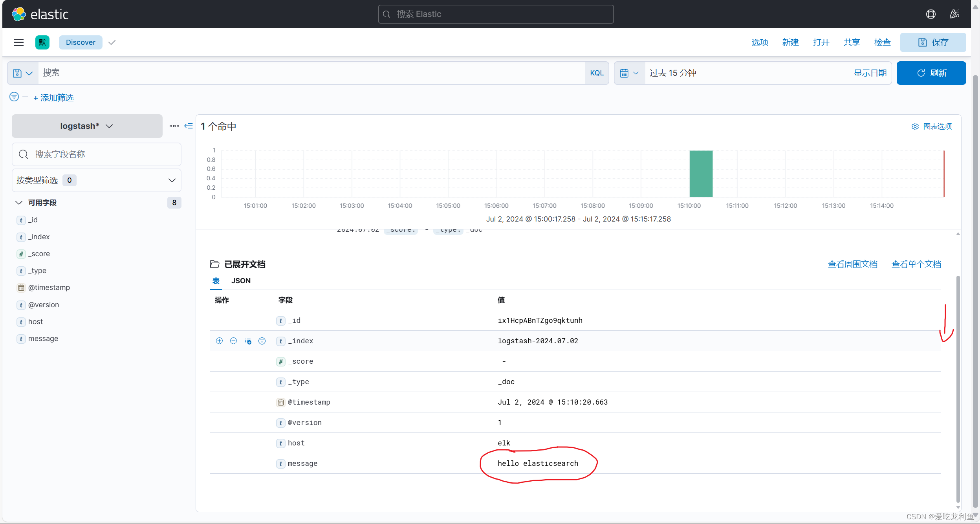Image resolution: width=980 pixels, height=524 pixels.
Task: Switch query language via KQL
Action: tap(597, 73)
